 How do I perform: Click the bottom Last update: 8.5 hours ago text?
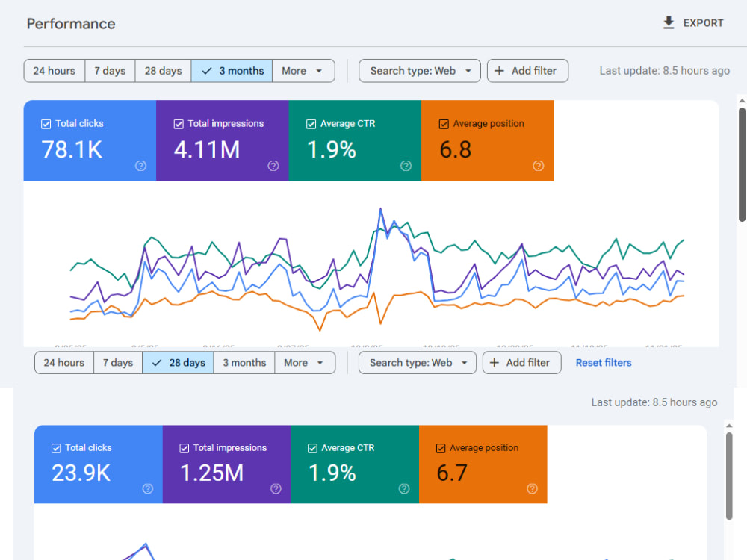pos(654,402)
